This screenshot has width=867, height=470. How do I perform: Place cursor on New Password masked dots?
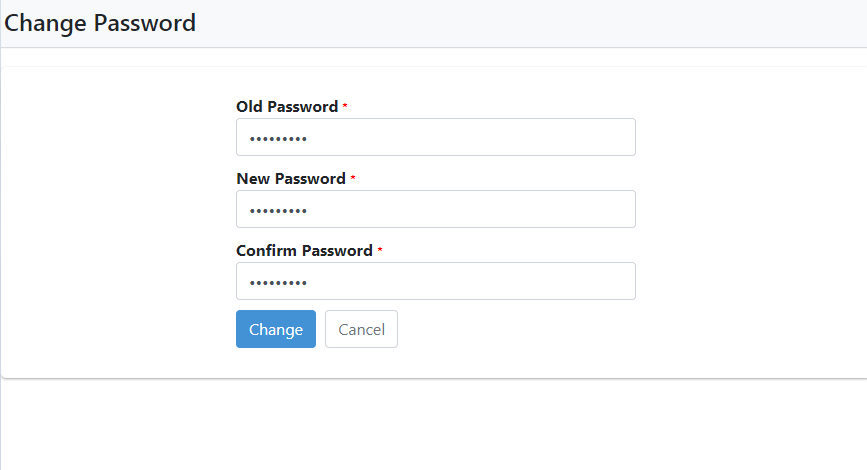[278, 211]
